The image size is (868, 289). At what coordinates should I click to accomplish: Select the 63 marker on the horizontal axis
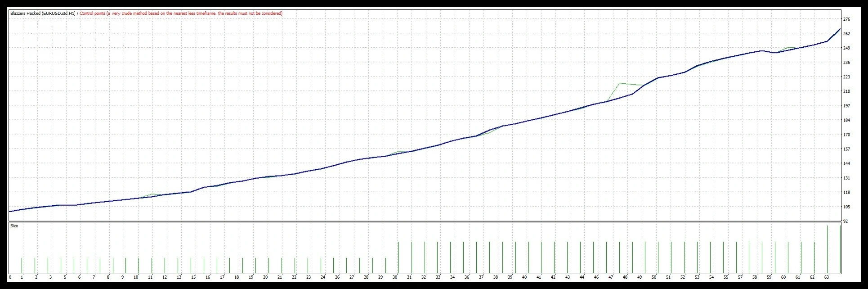coord(827,277)
